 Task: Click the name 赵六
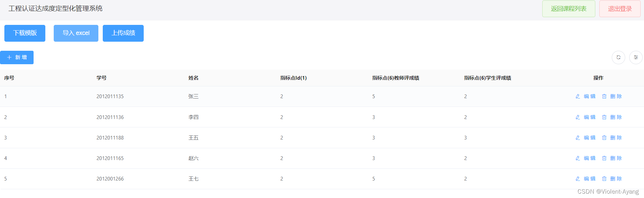(193, 158)
